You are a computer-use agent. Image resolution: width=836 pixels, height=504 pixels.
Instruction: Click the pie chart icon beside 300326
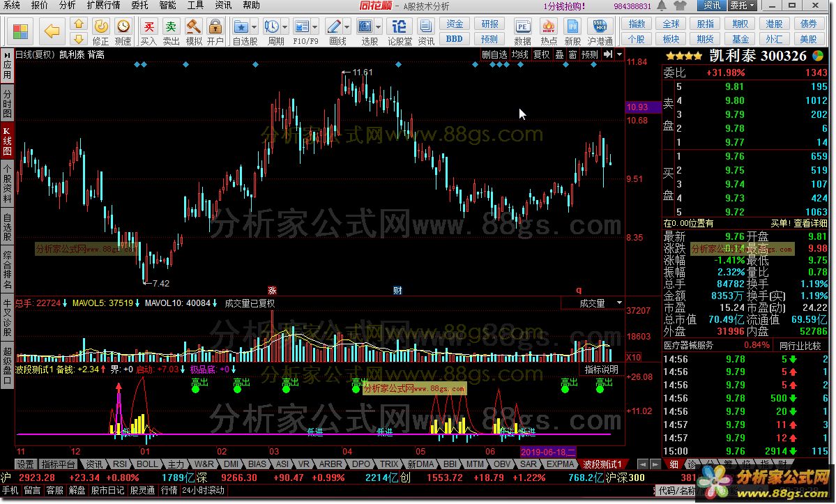pyautogui.click(x=818, y=55)
